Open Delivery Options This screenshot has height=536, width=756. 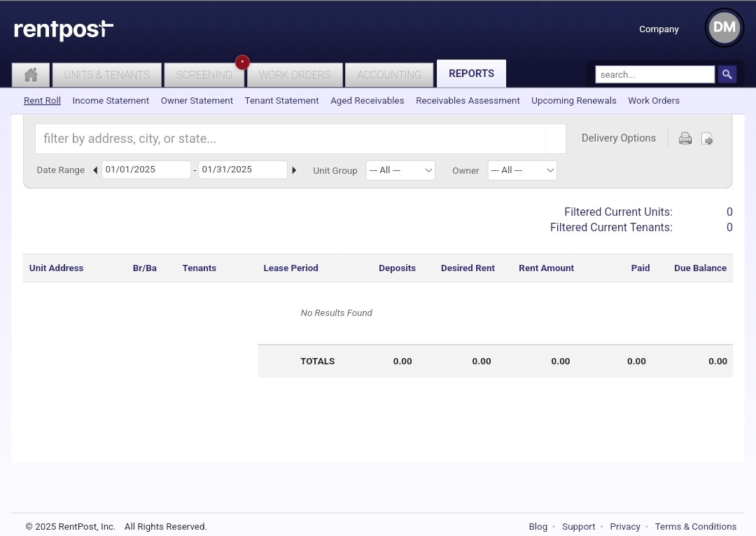619,138
